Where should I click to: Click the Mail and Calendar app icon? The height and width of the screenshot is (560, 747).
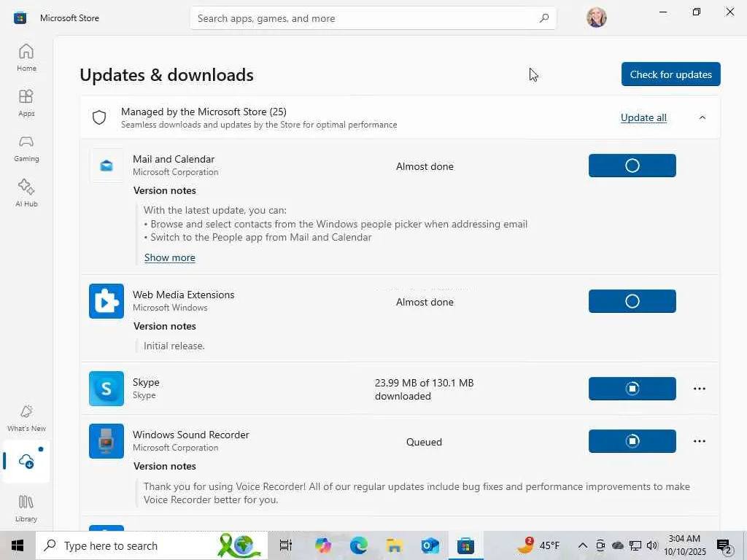[107, 166]
